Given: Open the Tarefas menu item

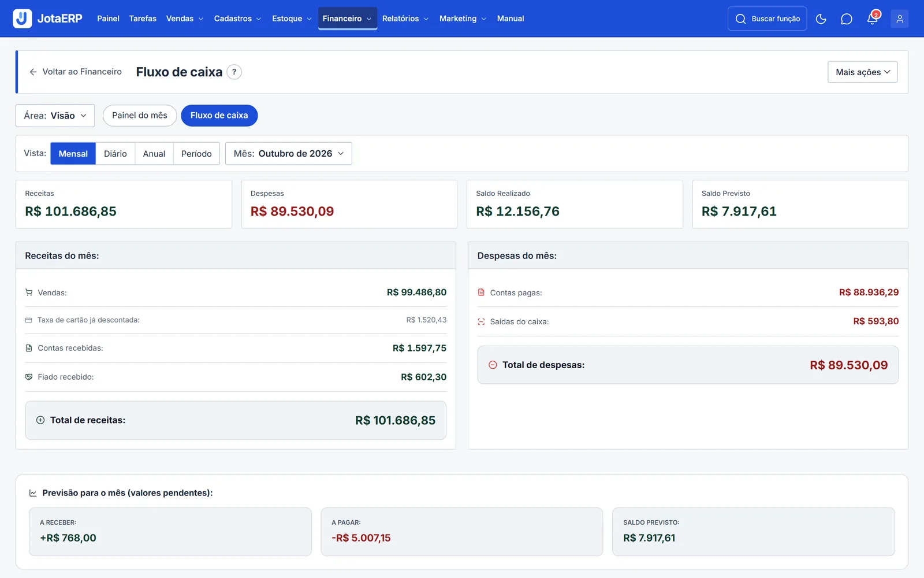Looking at the screenshot, I should [143, 18].
